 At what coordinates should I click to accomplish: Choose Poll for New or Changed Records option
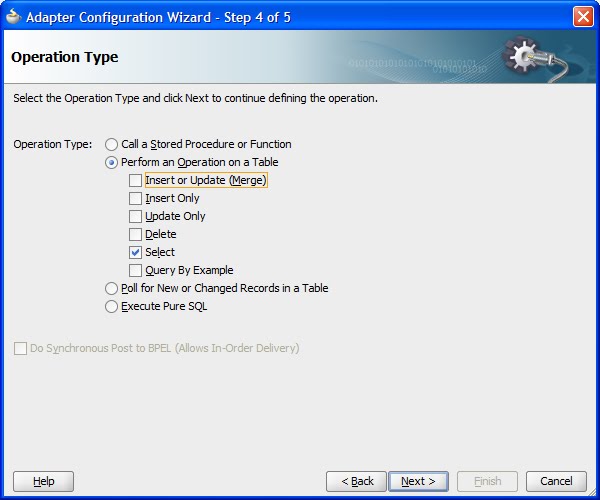(111, 288)
